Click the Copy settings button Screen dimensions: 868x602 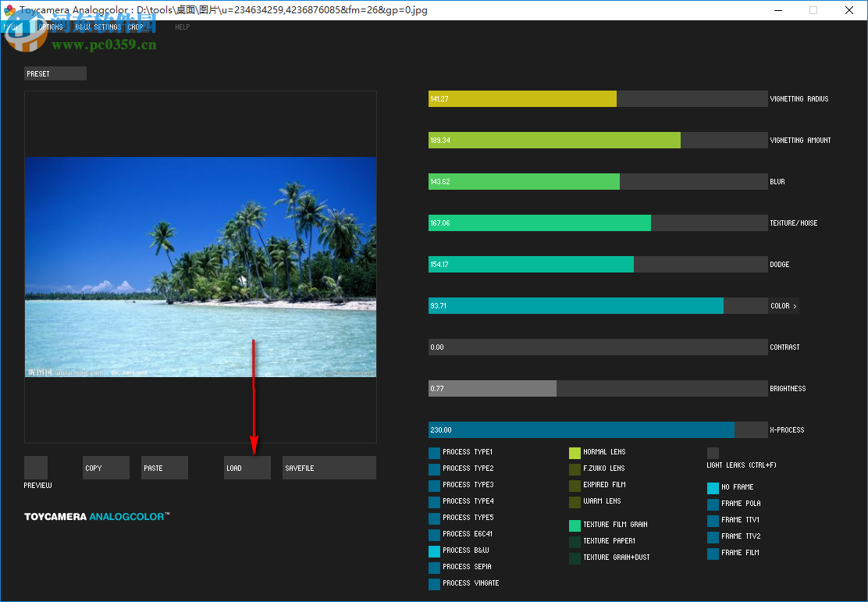click(105, 468)
